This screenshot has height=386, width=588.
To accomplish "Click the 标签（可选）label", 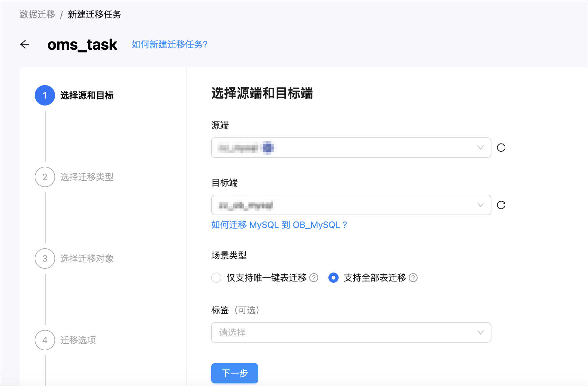I will pos(236,310).
